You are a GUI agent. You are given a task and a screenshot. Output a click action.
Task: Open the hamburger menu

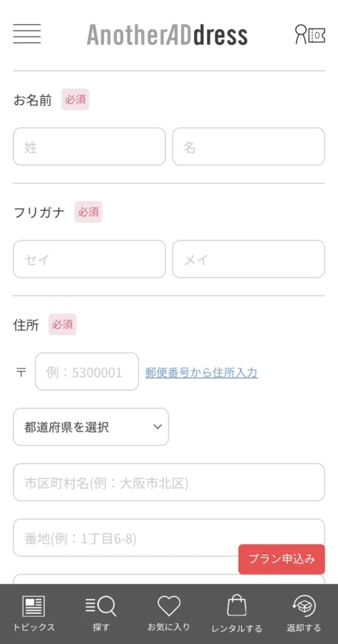click(x=26, y=34)
